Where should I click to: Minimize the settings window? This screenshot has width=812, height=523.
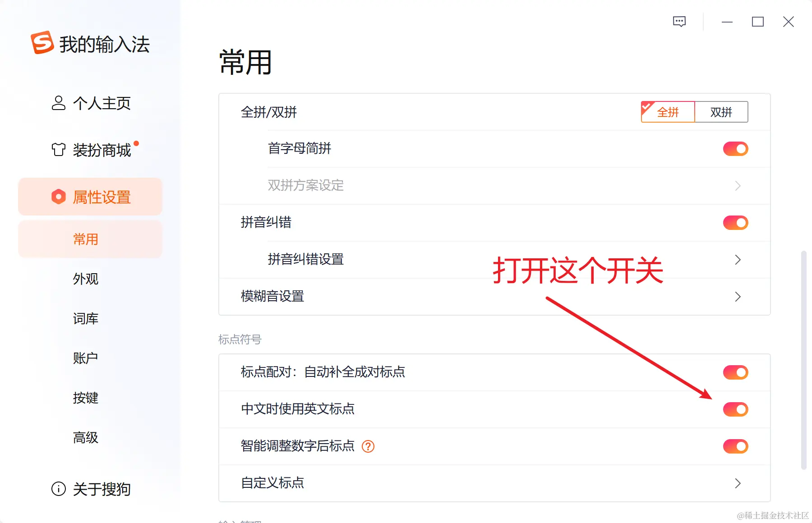coord(727,22)
